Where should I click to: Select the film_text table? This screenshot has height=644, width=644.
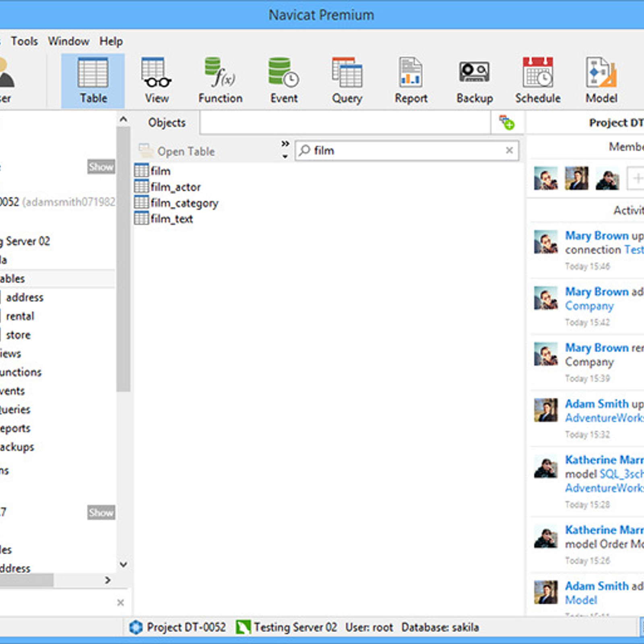[163, 219]
